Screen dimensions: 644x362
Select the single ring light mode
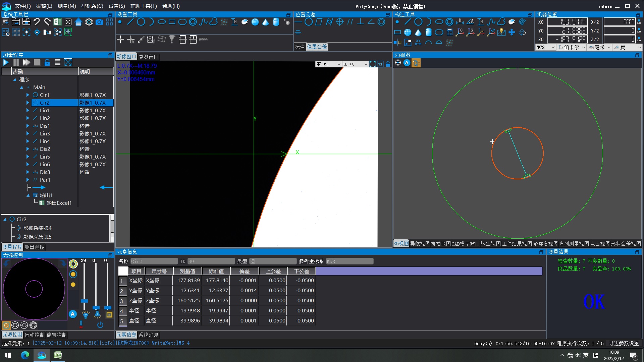click(6, 325)
